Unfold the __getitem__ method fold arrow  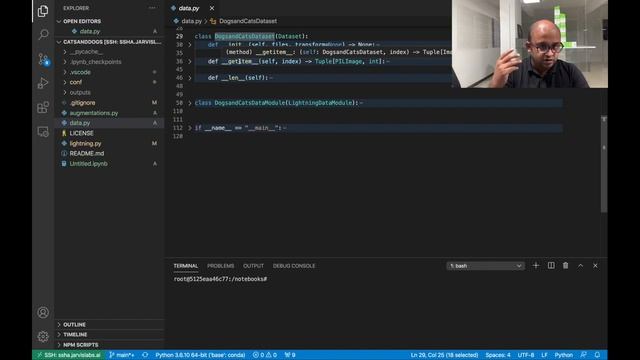click(190, 62)
